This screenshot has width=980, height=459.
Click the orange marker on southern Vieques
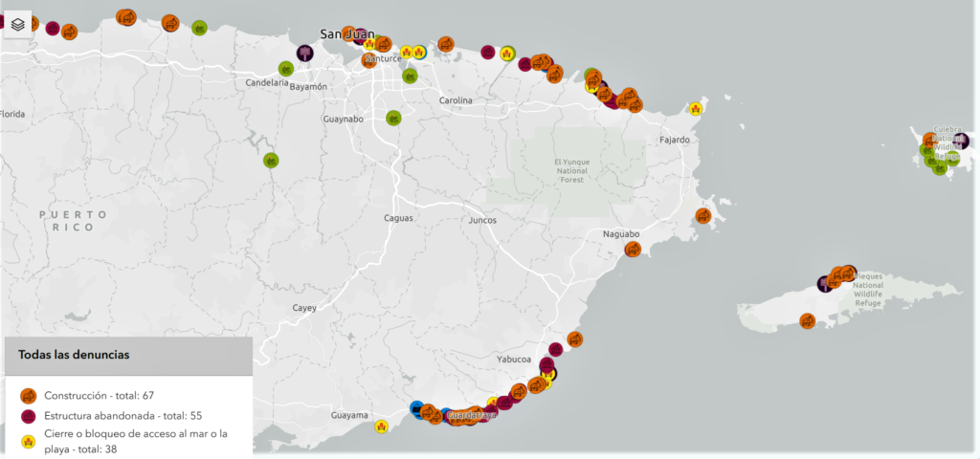pyautogui.click(x=808, y=320)
